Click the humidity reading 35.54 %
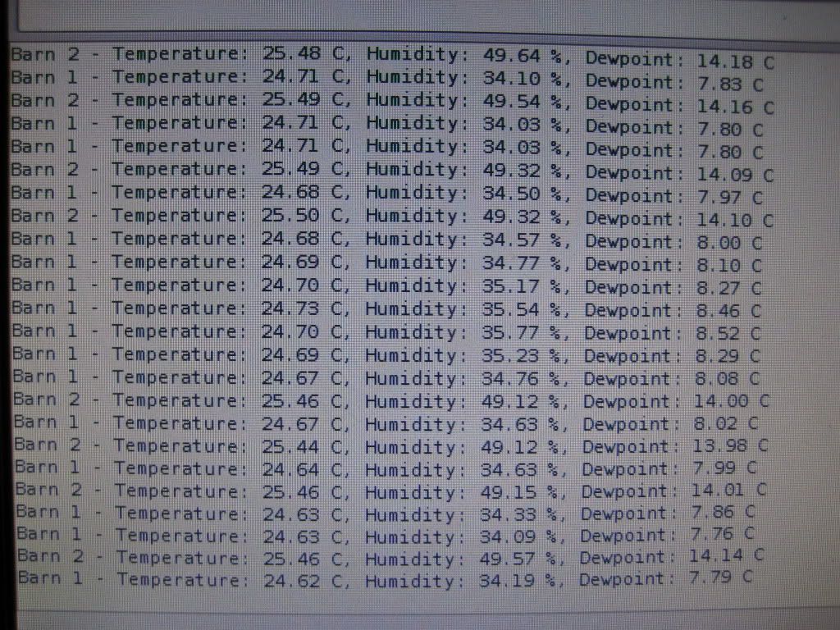The width and height of the screenshot is (840, 630). click(x=522, y=309)
